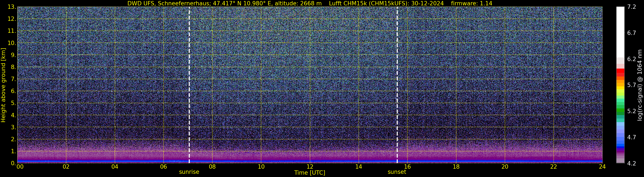Click height axis tick '8.'

tap(13, 67)
